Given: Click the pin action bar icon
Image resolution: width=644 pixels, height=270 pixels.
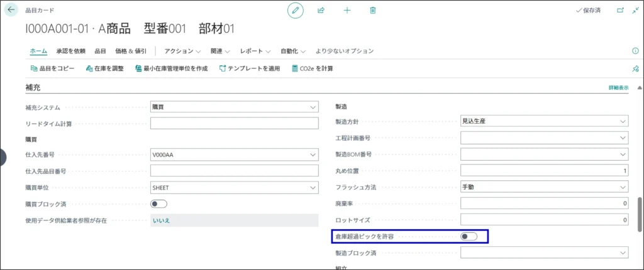Looking at the screenshot, I should [x=635, y=68].
